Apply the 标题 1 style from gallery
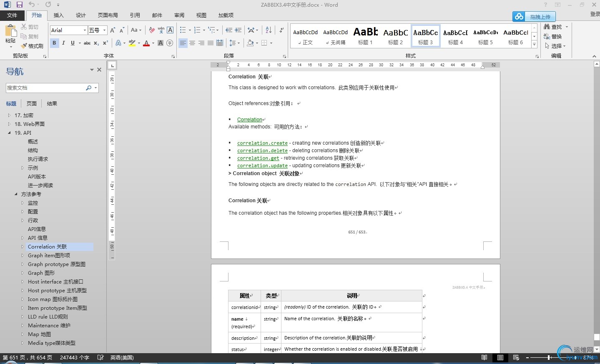Viewport: 600px width, 364px height. (x=365, y=36)
